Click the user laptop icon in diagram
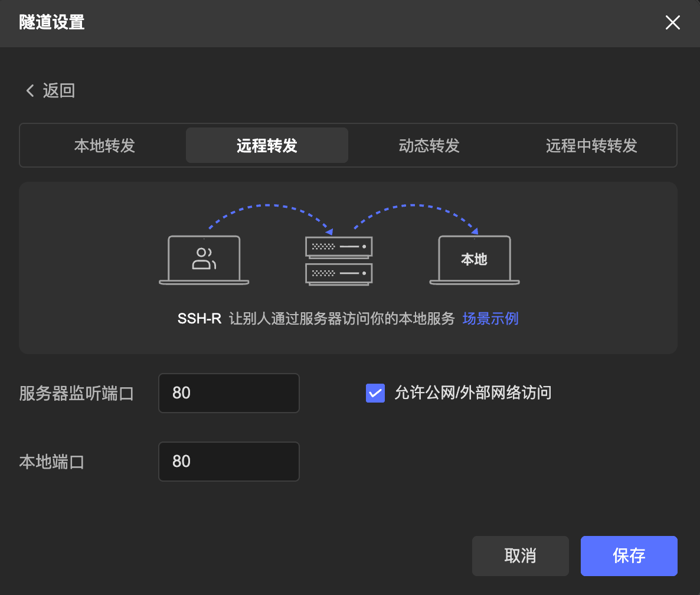Screen dimensions: 700x595 tap(204, 260)
